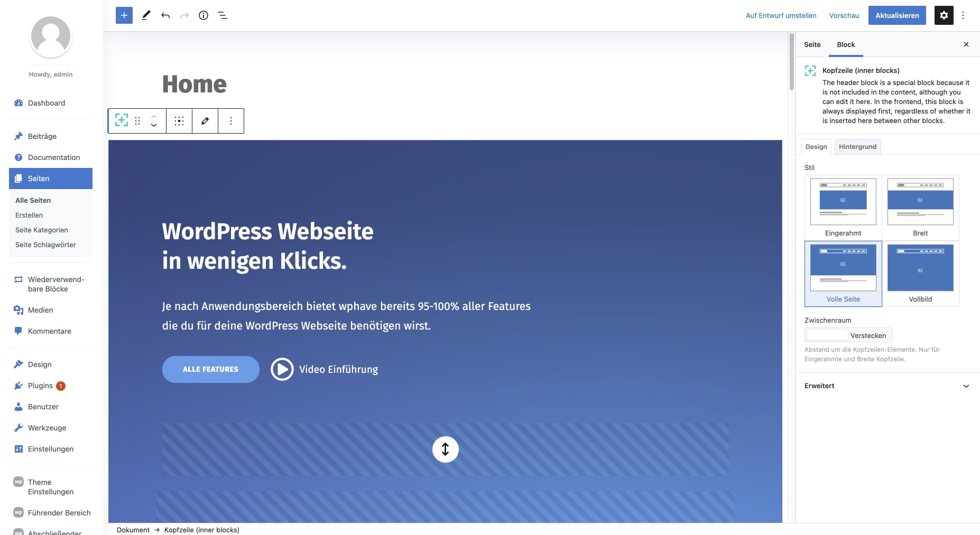Click the block toolbar pencil edit icon
The width and height of the screenshot is (980, 535).
point(205,120)
